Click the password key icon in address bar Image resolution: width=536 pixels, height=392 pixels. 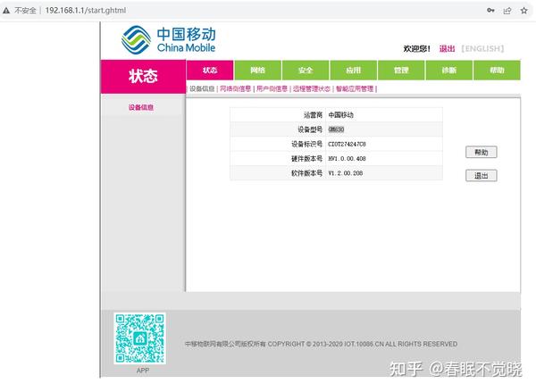[490, 10]
